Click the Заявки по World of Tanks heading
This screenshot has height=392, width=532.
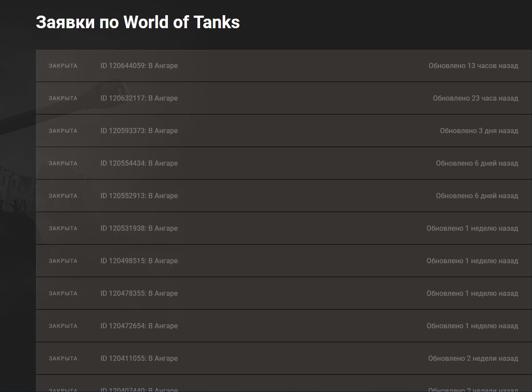pos(138,22)
